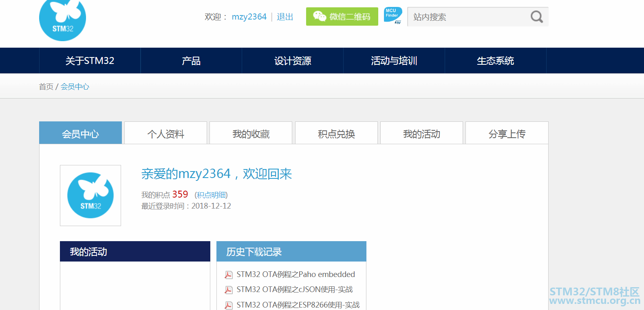Switch to the 我的活动 tab
Viewport: 644px width, 310px height.
421,133
